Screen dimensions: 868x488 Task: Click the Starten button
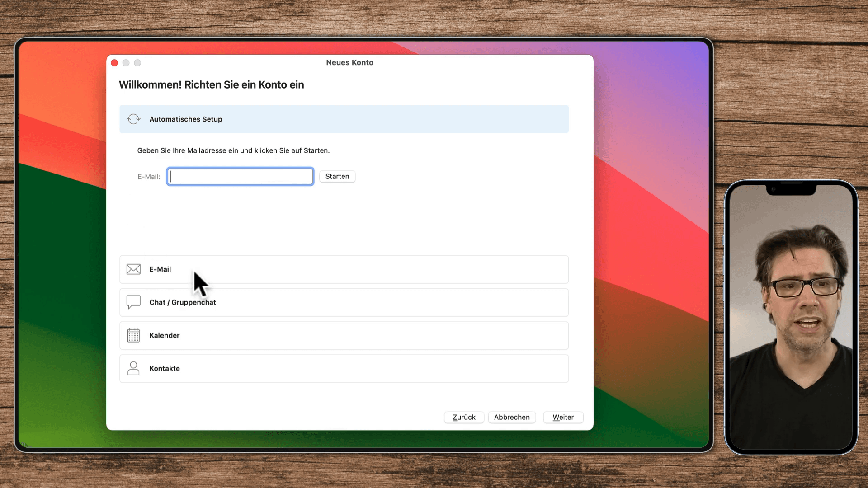pyautogui.click(x=337, y=176)
